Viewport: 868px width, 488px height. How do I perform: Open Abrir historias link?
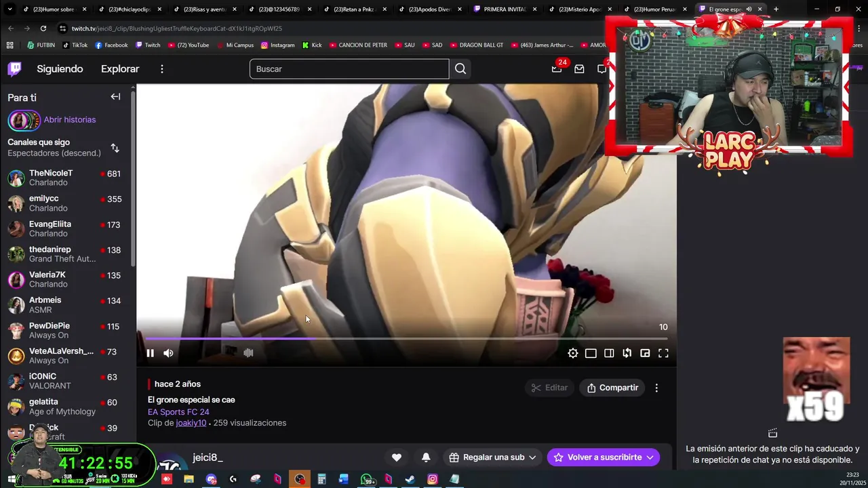click(x=70, y=119)
